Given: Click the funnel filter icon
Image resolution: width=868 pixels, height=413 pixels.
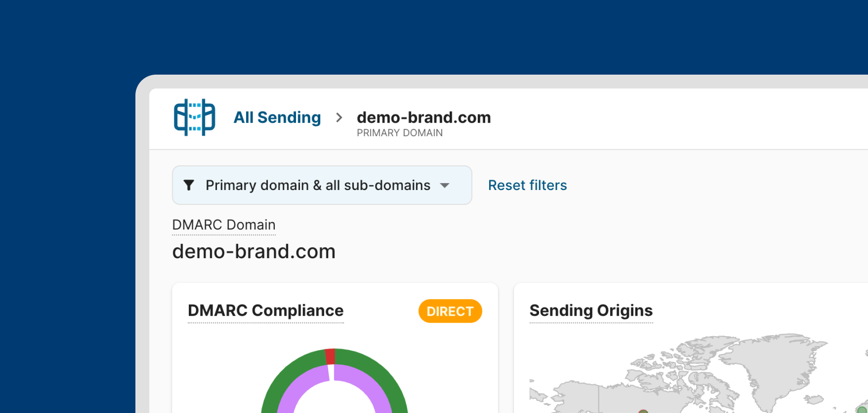Looking at the screenshot, I should (x=189, y=185).
